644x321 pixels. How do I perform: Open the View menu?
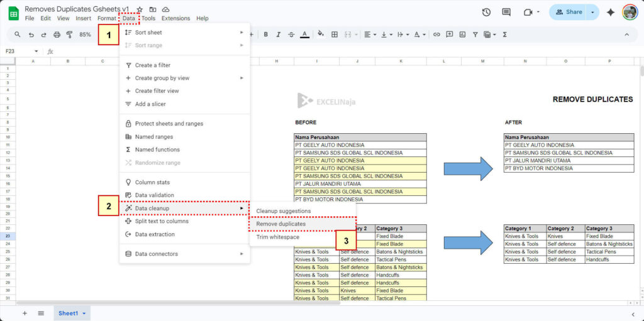click(x=64, y=18)
